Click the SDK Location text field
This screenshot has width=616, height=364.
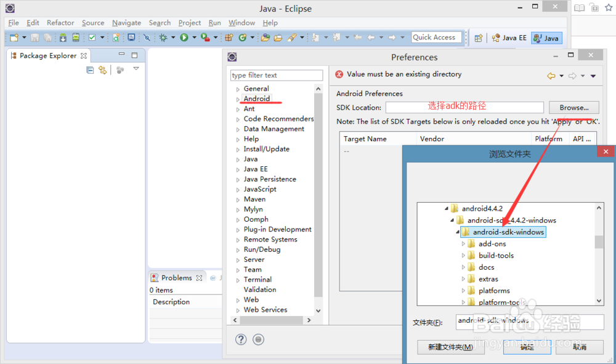pos(464,107)
